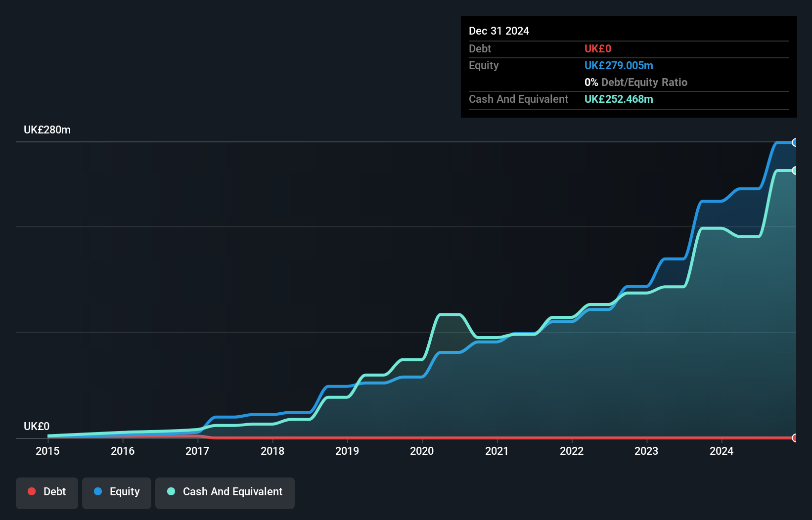Click the Cash And Equivalent tooltip row label
The width and height of the screenshot is (812, 520).
pos(519,99)
